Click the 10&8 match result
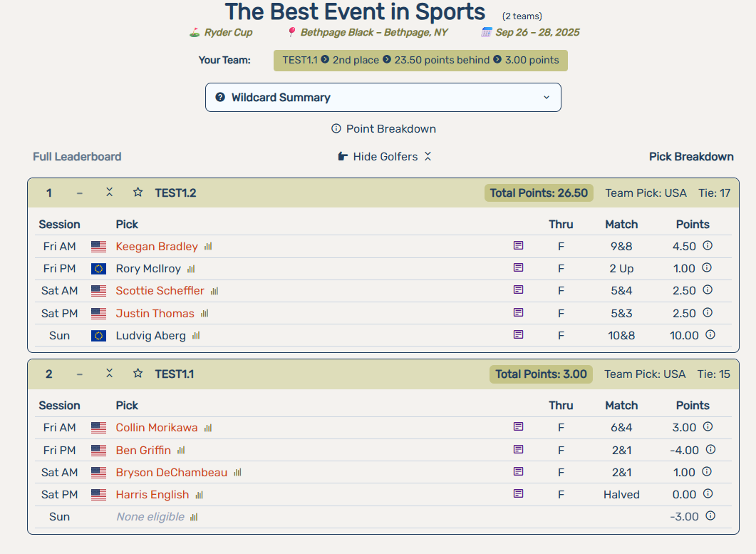Image resolution: width=756 pixels, height=554 pixels. click(621, 336)
